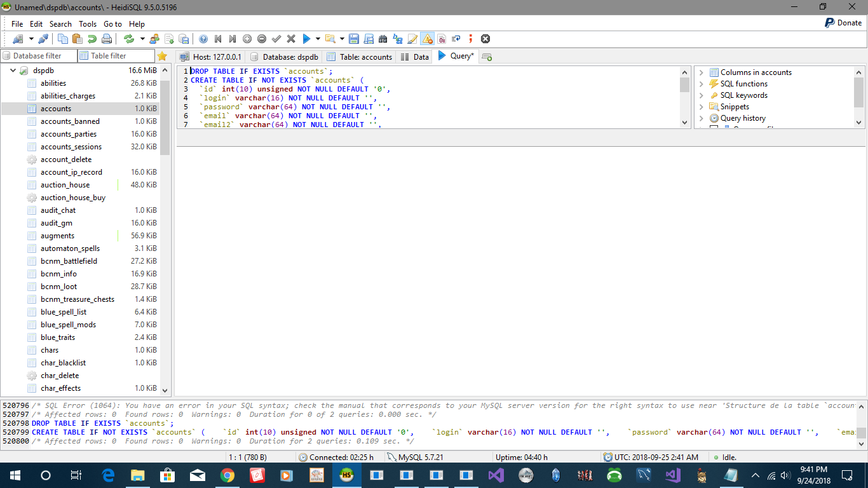Viewport: 868px width, 488px height.
Task: Click the Save SQL to file icon
Action: pos(354,39)
